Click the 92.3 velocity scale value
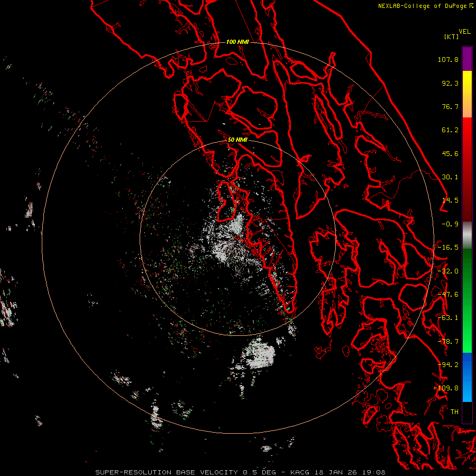 coord(450,83)
